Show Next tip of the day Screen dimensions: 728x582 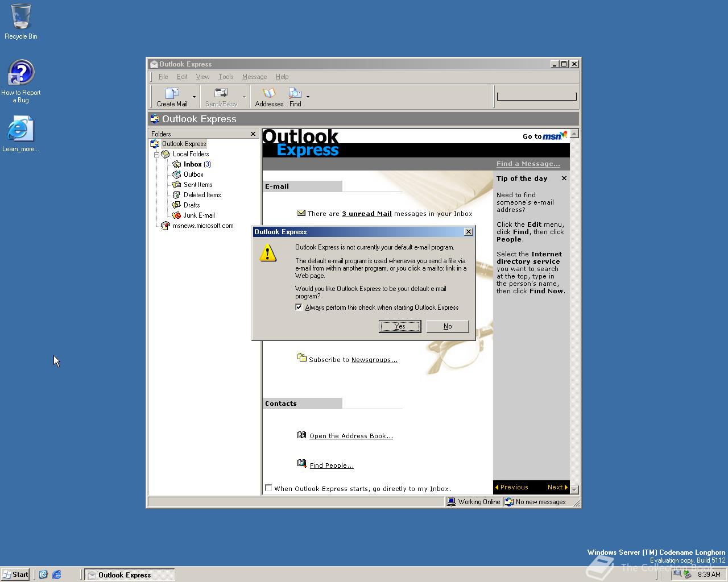(557, 487)
